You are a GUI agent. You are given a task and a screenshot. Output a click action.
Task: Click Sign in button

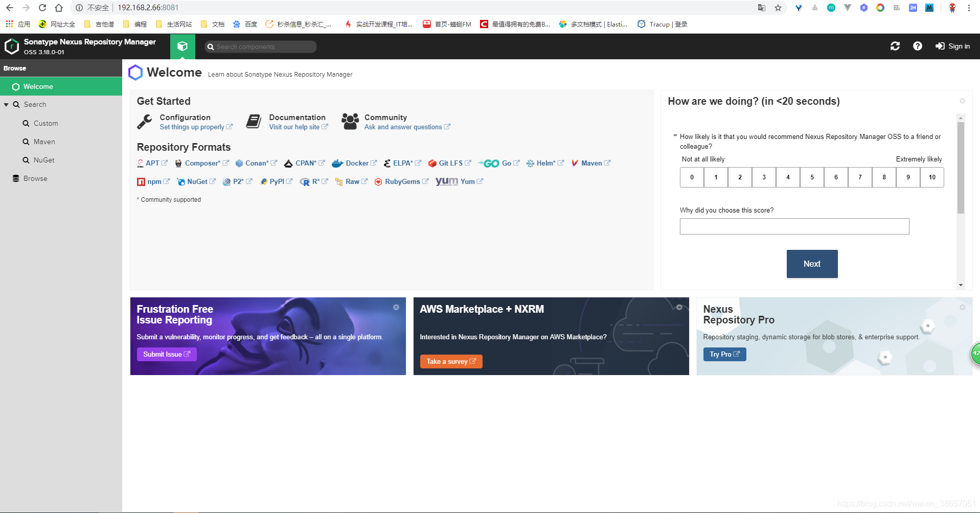pos(952,46)
